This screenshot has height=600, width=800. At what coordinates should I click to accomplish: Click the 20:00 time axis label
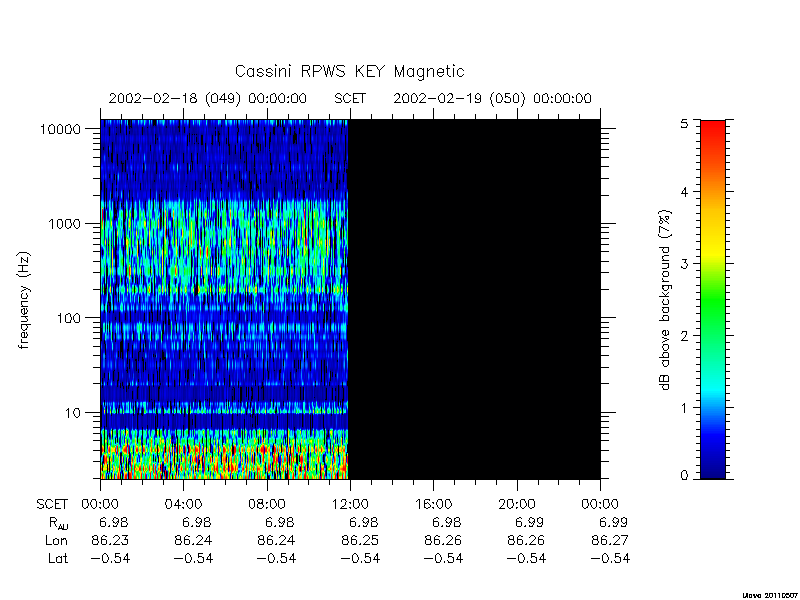(516, 505)
